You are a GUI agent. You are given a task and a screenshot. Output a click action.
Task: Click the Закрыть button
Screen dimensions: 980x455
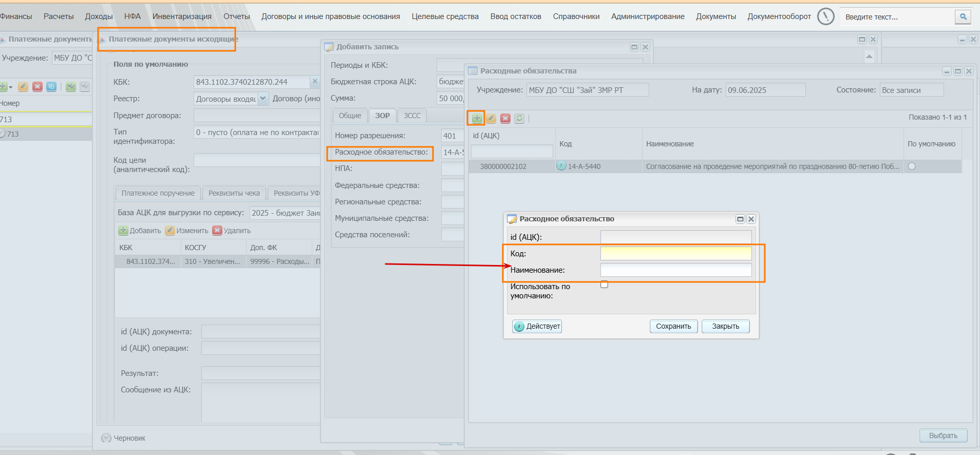point(725,326)
